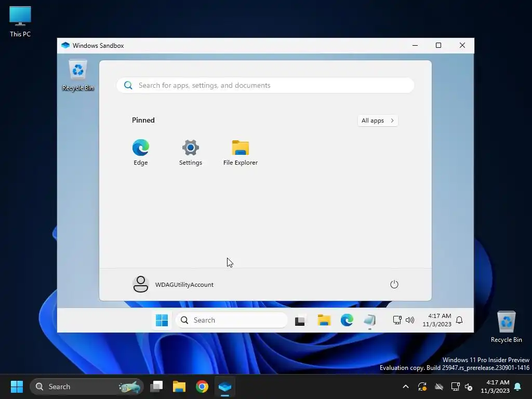Click the sandbox power button
This screenshot has width=532, height=399.
click(x=394, y=284)
